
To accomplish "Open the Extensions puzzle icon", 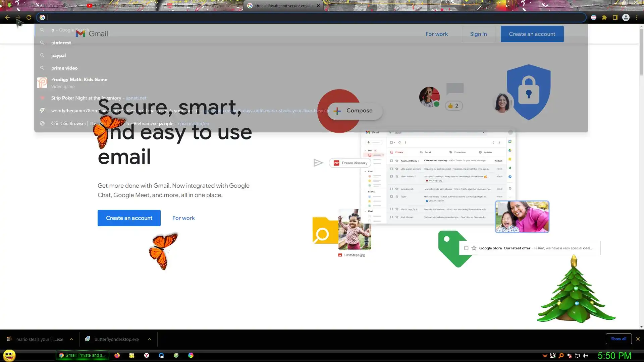I will coord(604,17).
